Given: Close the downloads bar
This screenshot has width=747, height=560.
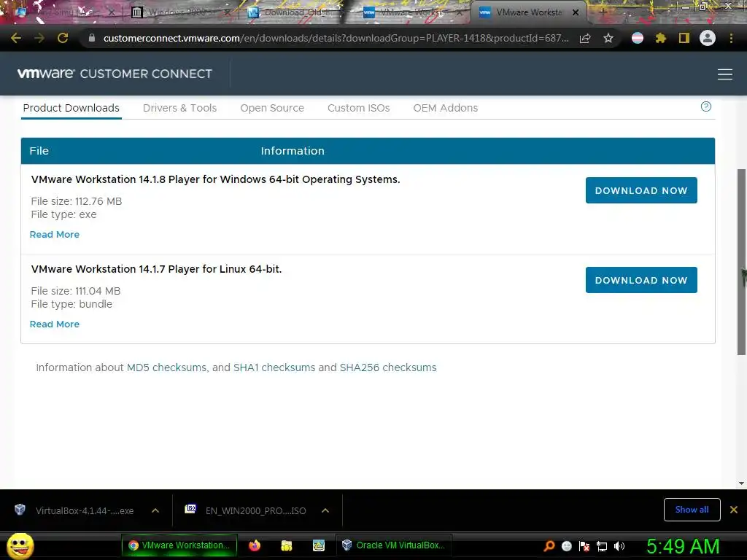Looking at the screenshot, I should [x=734, y=510].
